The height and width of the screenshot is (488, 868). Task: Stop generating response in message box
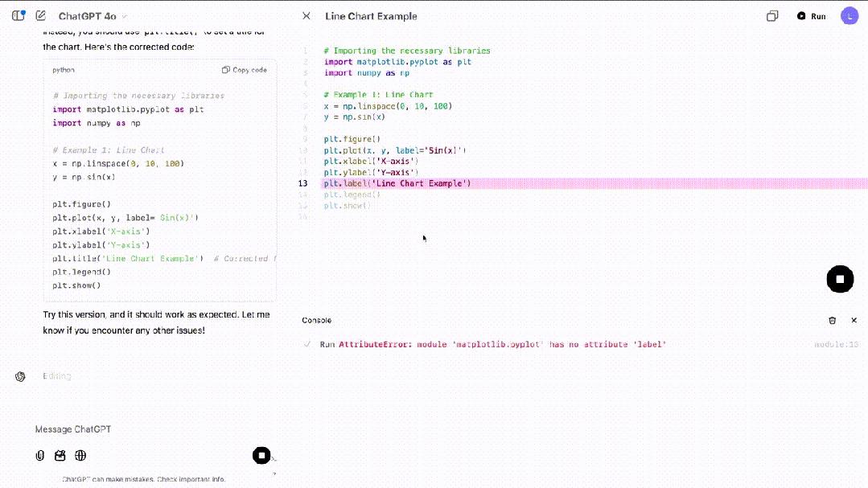261,456
